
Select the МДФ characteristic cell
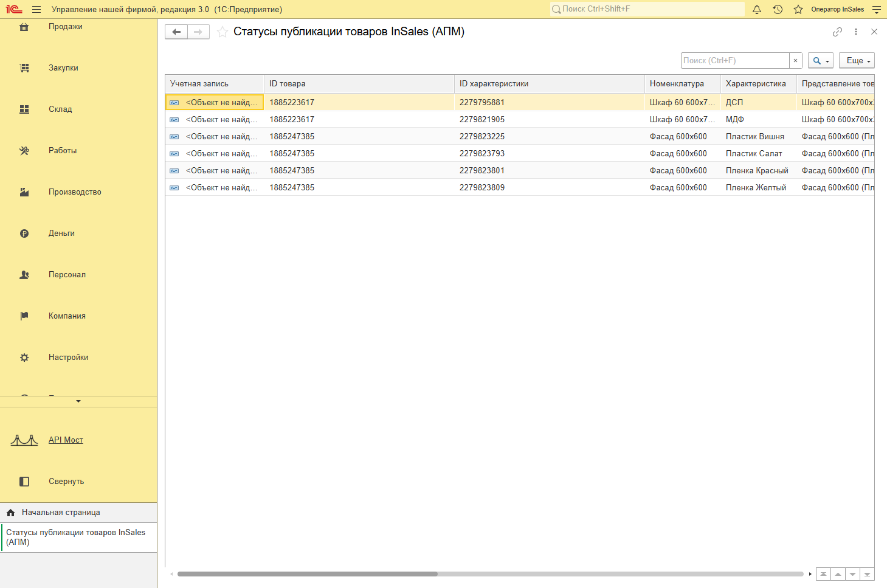point(759,120)
